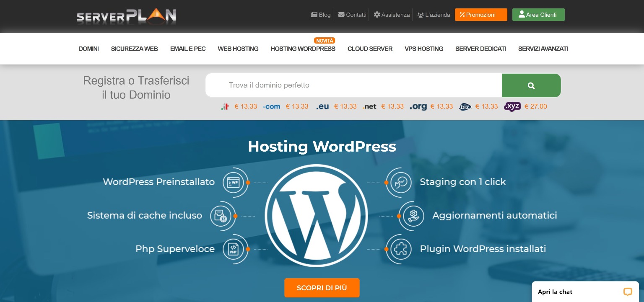644x302 pixels.
Task: Click the .com domain logo
Action: point(272,107)
